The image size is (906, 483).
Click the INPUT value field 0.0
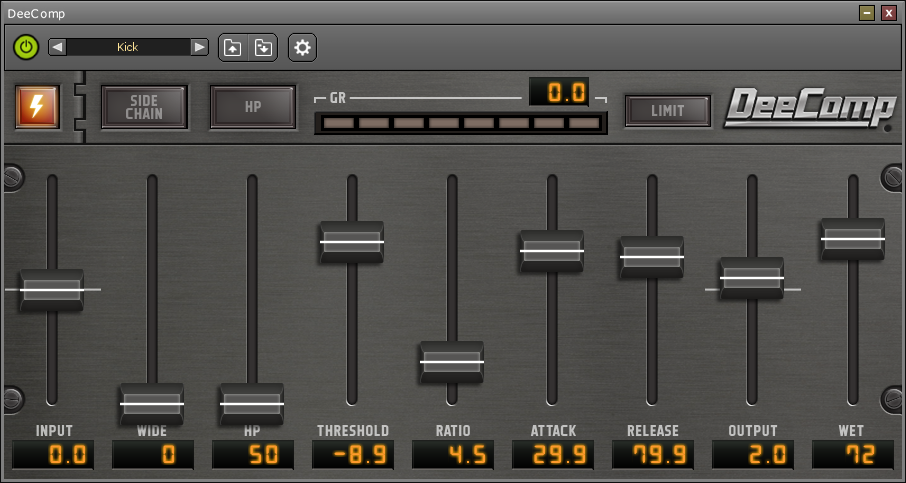[53, 455]
